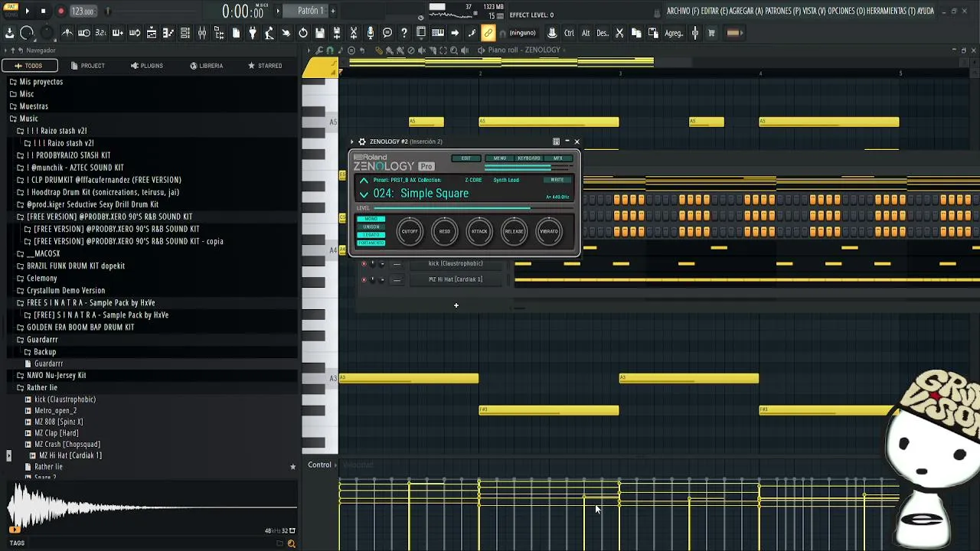Expand GOLDEN ERA BOOM BAP DRUM KIT folder
Viewport: 980px width, 551px height.
pyautogui.click(x=76, y=327)
